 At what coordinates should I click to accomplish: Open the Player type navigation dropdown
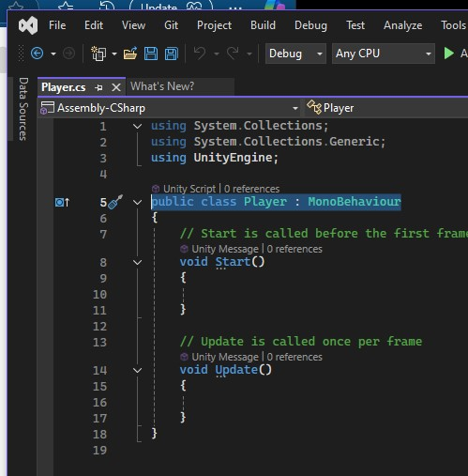tap(386, 108)
